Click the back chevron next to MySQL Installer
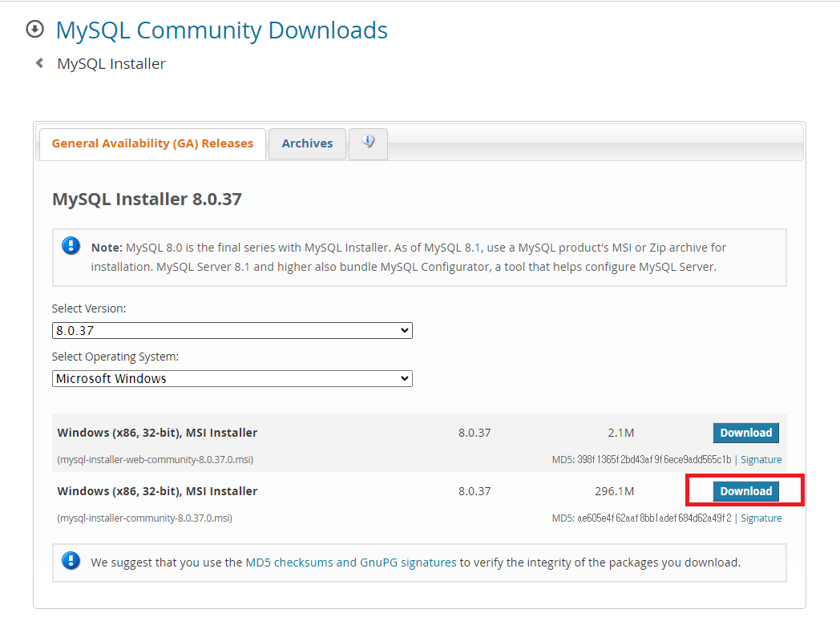 click(x=39, y=63)
